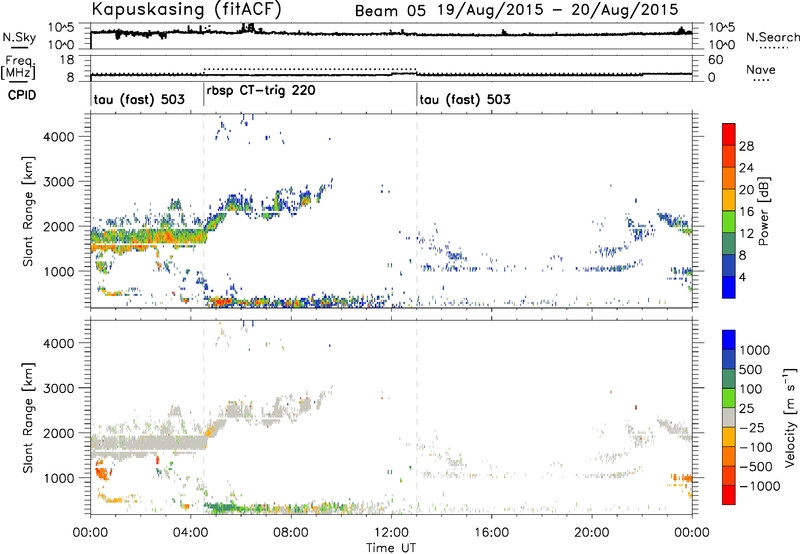Pick the bright blue bottom power colorbar segment
The height and width of the screenshot is (554, 800).
[x=729, y=287]
